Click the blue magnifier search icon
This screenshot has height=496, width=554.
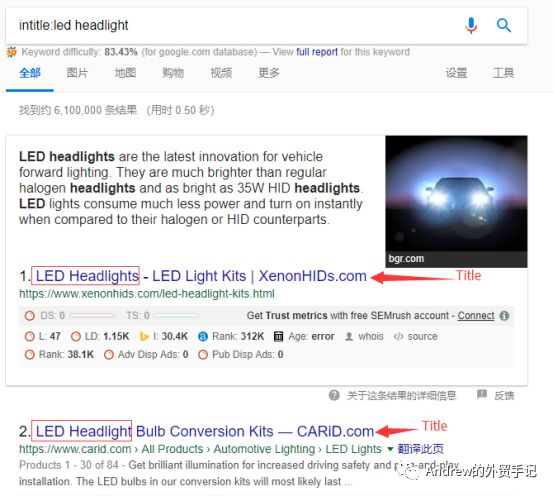tap(503, 25)
